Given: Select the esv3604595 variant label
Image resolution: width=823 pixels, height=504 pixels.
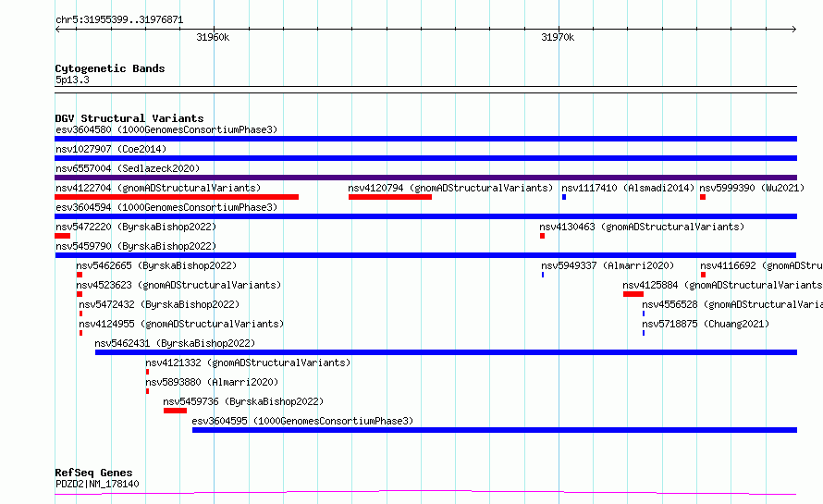Looking at the screenshot, I should click(x=302, y=421).
